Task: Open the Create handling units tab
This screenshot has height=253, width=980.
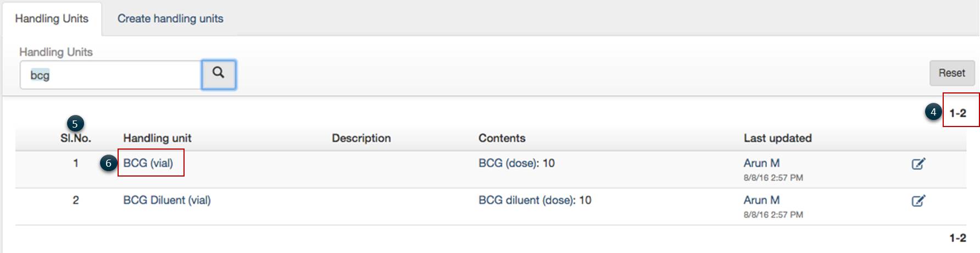Action: (170, 19)
